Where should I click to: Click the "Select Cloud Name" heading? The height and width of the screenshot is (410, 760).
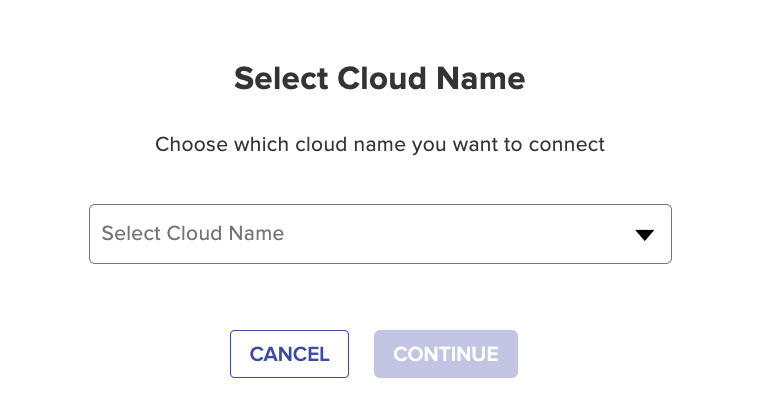tap(380, 79)
